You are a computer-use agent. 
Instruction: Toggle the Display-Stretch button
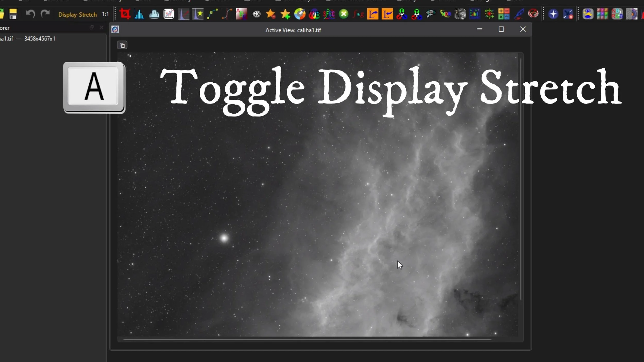(x=77, y=15)
